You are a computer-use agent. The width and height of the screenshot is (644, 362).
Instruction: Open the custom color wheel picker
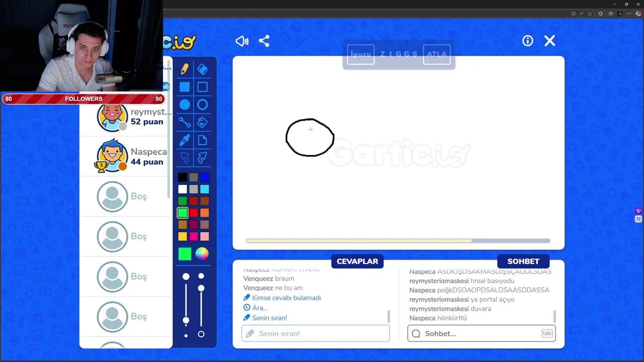[x=202, y=254]
